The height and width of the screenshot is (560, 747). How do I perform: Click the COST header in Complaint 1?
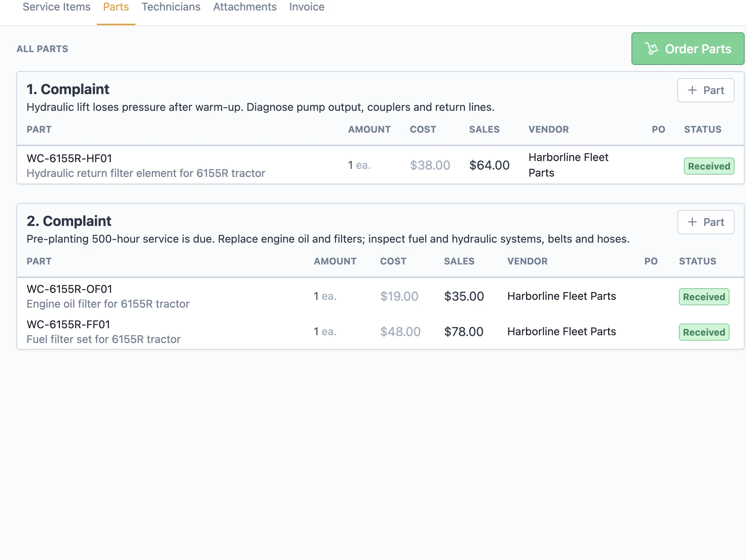coord(423,129)
